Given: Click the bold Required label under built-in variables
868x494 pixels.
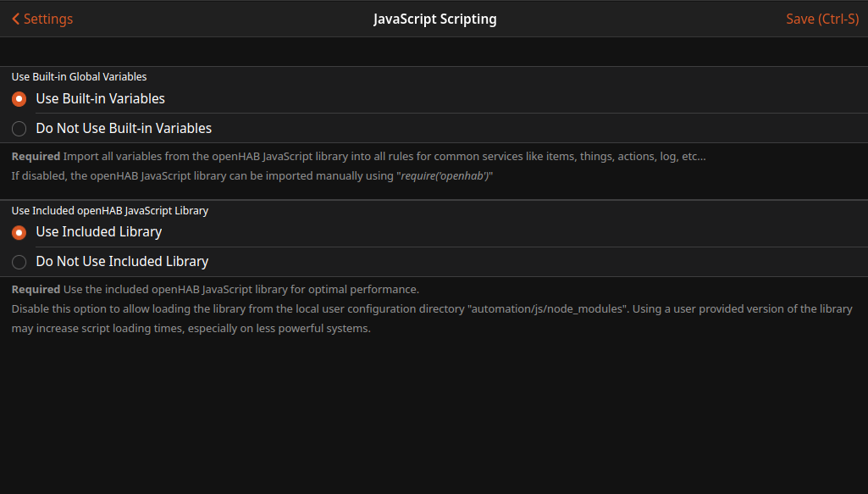Looking at the screenshot, I should click(36, 157).
